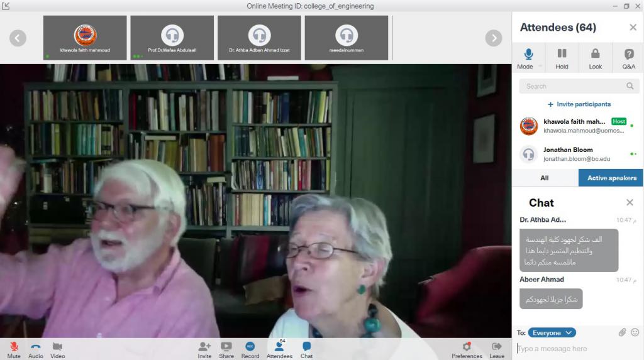
Task: Open the 'Everyone' recipient dropdown
Action: (552, 333)
